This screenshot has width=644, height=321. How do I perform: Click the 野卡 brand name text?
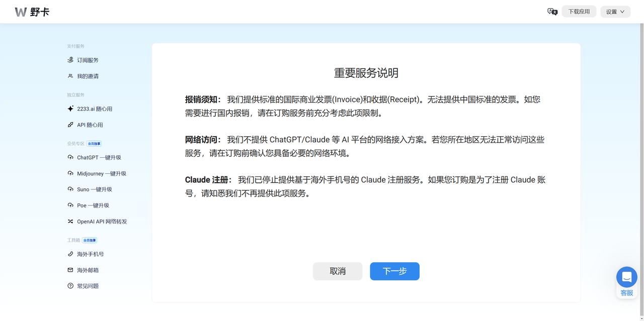[40, 12]
